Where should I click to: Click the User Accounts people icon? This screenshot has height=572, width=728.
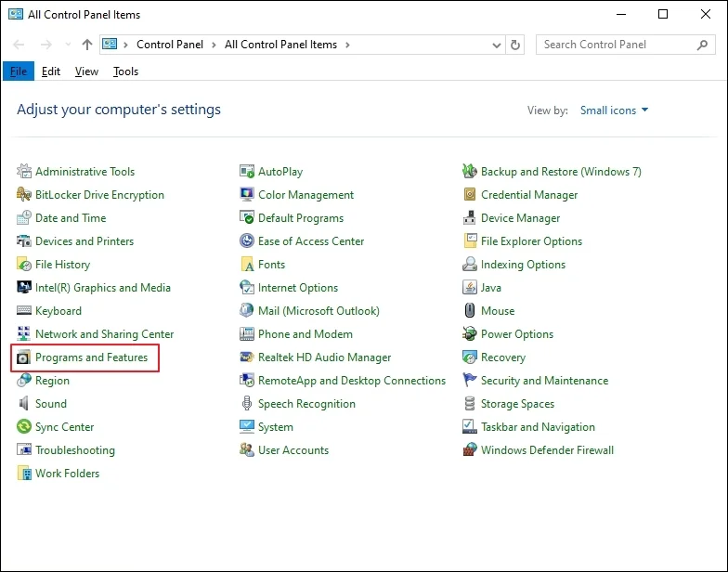point(247,449)
